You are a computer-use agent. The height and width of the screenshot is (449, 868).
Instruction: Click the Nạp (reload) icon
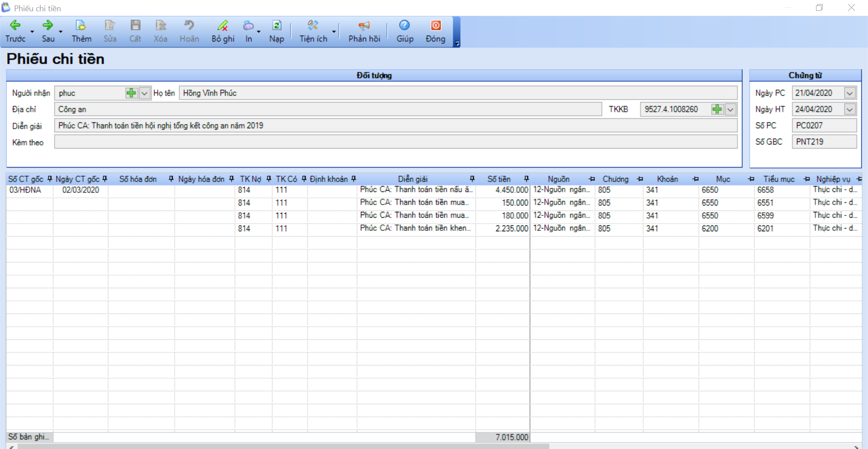point(277,26)
